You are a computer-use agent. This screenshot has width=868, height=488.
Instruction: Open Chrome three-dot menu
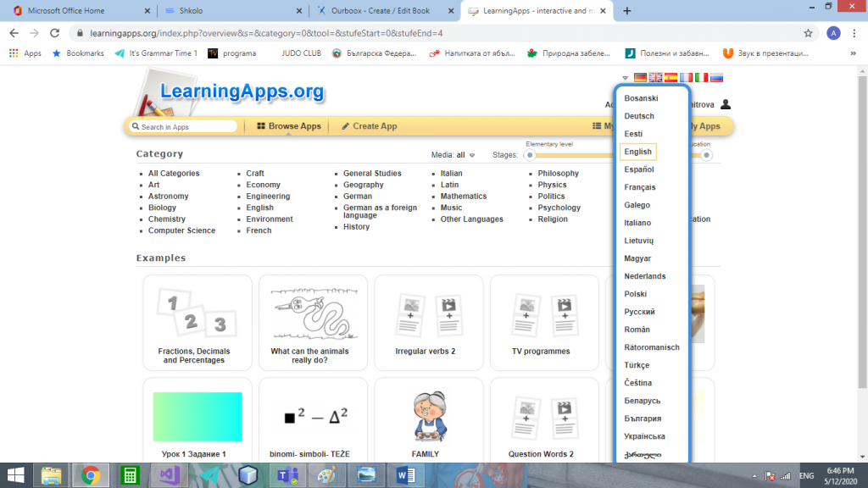pos(854,33)
